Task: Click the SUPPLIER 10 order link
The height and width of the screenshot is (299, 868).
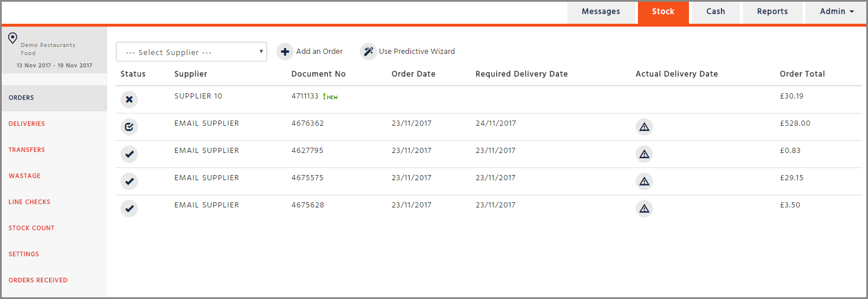Action: [198, 96]
